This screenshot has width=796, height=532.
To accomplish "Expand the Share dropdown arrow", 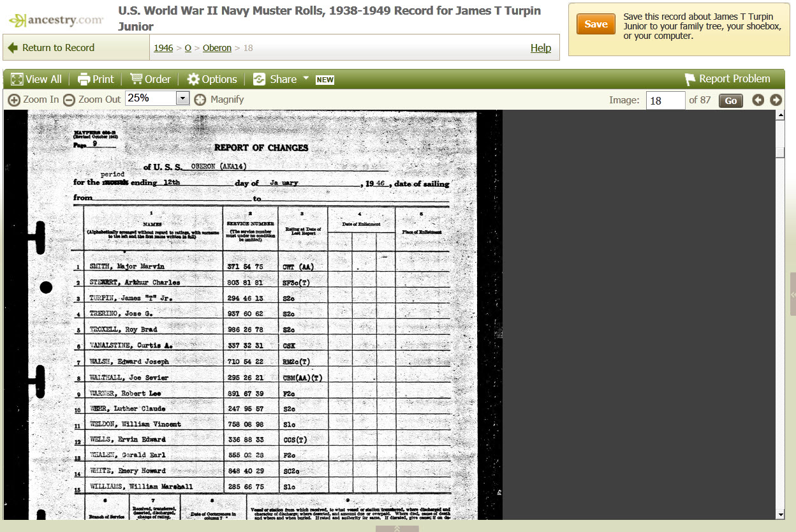I will coord(306,78).
